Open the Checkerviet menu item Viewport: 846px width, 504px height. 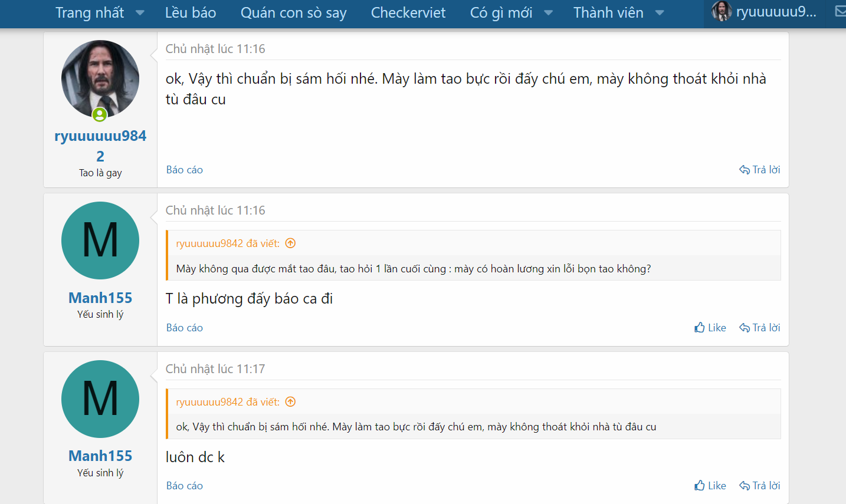point(408,13)
